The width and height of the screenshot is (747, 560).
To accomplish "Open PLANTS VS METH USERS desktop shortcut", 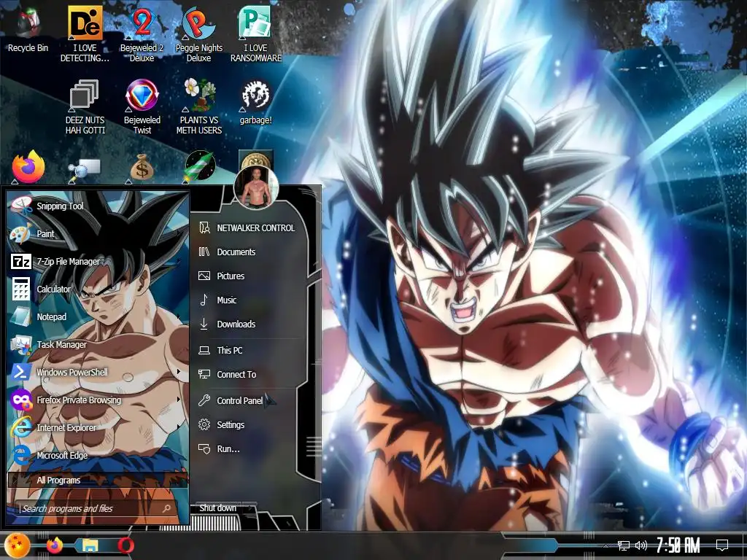I will pyautogui.click(x=198, y=106).
